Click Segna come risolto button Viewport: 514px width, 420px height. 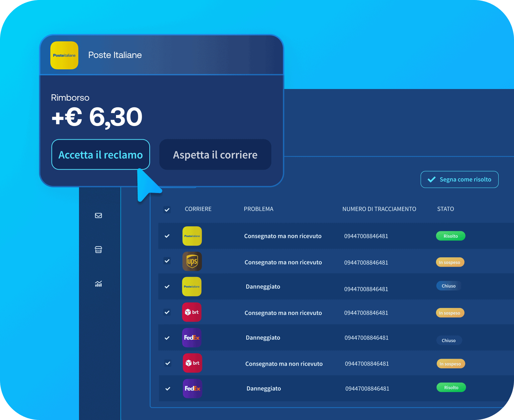point(459,179)
